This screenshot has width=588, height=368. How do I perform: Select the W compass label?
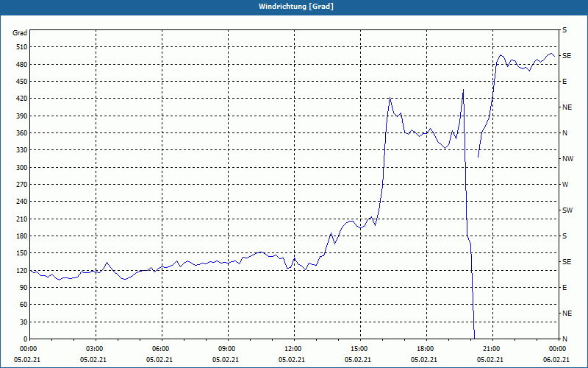point(565,185)
